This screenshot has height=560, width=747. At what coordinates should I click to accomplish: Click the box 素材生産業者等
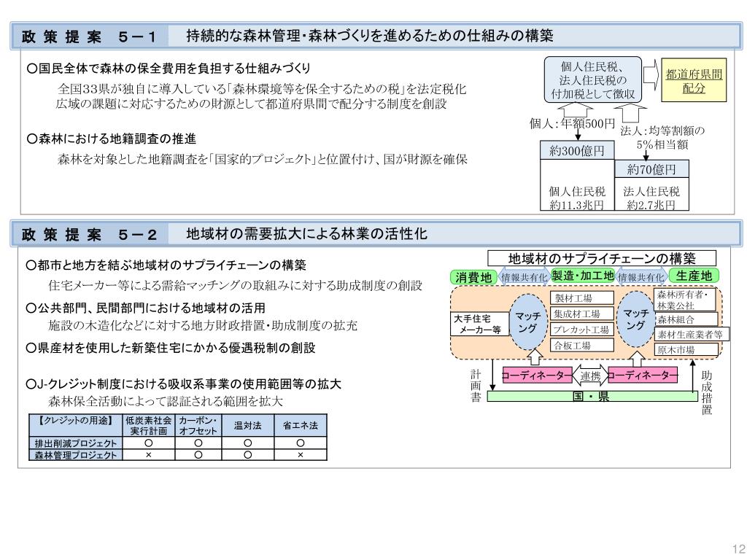click(692, 334)
